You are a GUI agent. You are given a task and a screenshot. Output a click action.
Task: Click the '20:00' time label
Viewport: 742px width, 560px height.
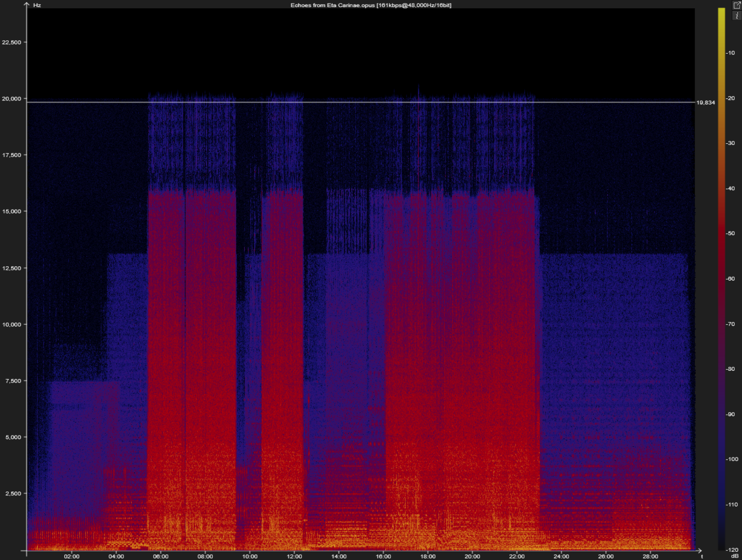point(473,556)
